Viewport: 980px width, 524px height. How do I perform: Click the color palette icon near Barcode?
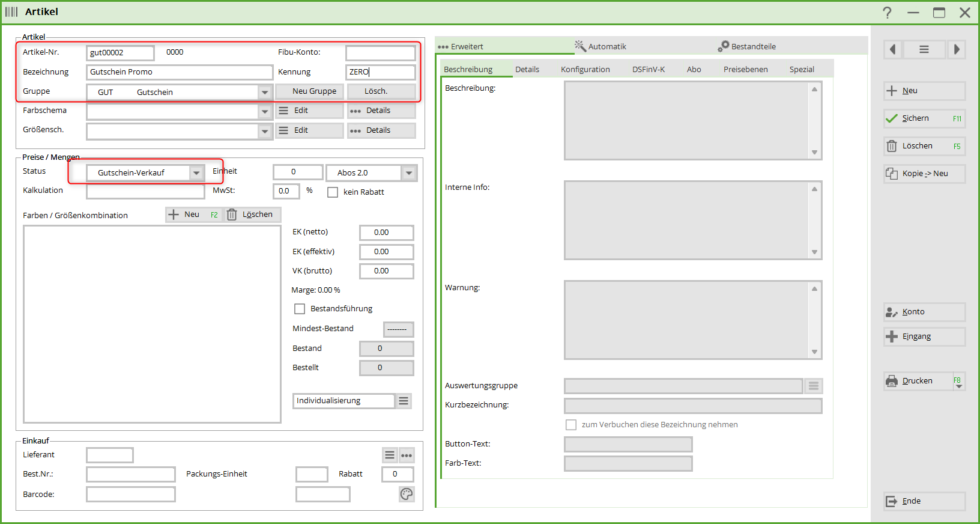[x=407, y=494]
